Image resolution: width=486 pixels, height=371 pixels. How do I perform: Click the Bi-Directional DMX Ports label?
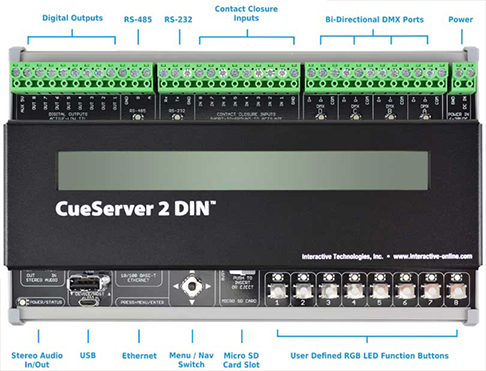[x=374, y=20]
